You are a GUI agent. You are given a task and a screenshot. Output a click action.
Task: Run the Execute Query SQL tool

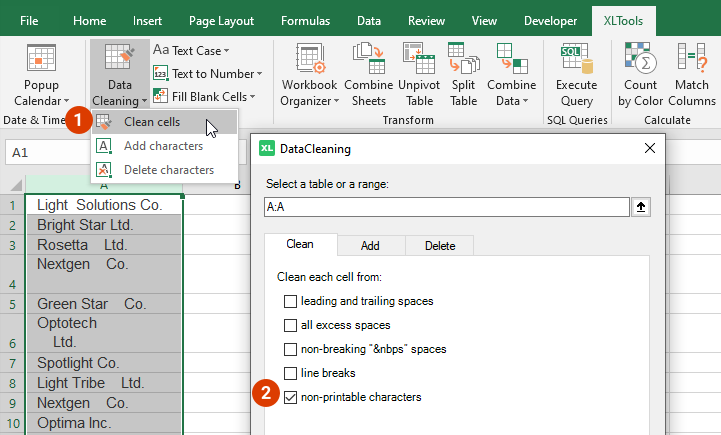[576, 75]
